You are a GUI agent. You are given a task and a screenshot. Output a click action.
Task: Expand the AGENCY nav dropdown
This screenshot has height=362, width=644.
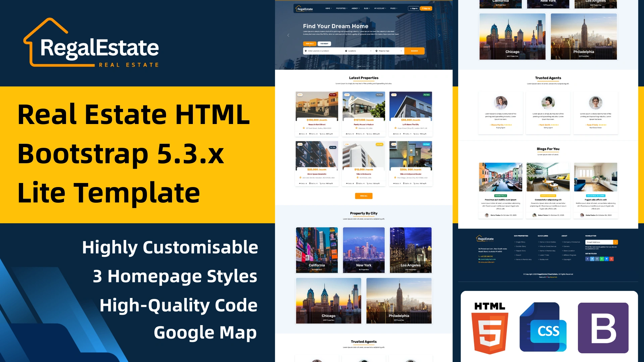tap(356, 8)
